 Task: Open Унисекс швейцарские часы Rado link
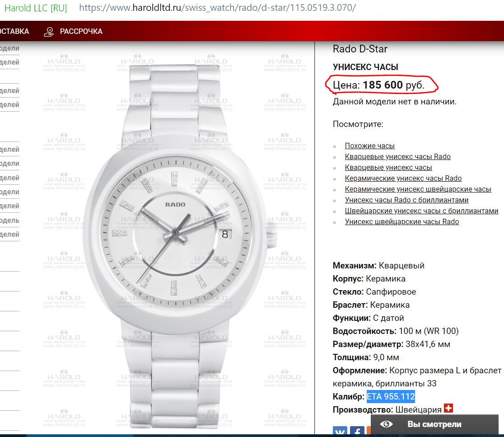401,221
